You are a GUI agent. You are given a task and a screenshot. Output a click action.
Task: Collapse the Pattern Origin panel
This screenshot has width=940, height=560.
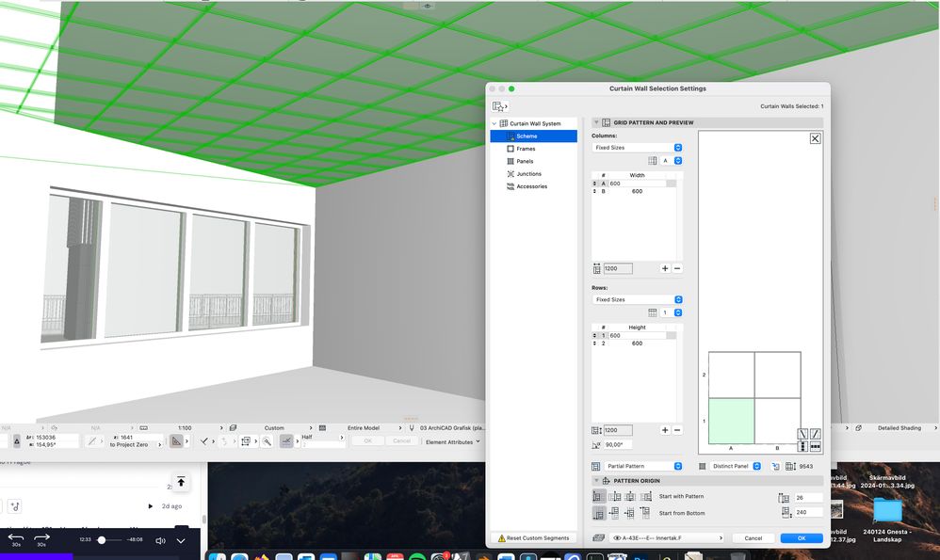[x=596, y=480]
